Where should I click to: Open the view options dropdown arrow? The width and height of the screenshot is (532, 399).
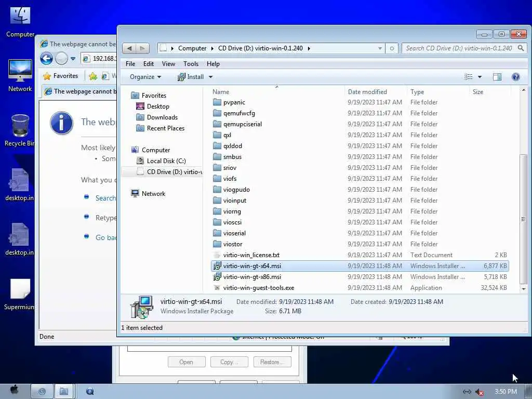[480, 77]
